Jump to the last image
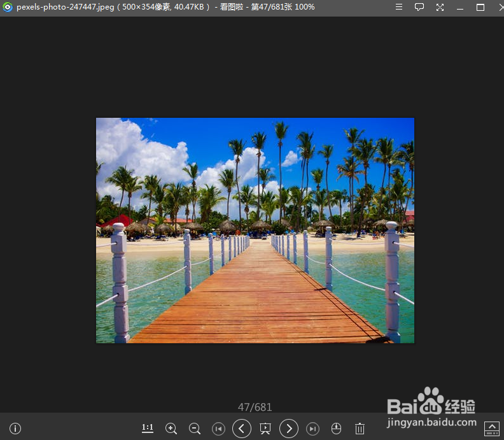Image resolution: width=504 pixels, height=440 pixels. [x=312, y=429]
